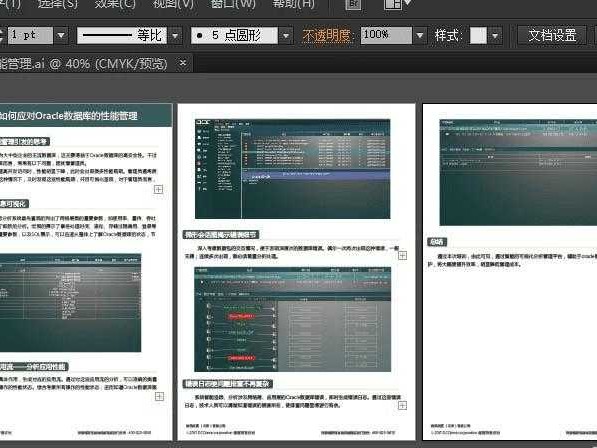
Task: Click the 100% opacity input field
Action: [x=386, y=35]
